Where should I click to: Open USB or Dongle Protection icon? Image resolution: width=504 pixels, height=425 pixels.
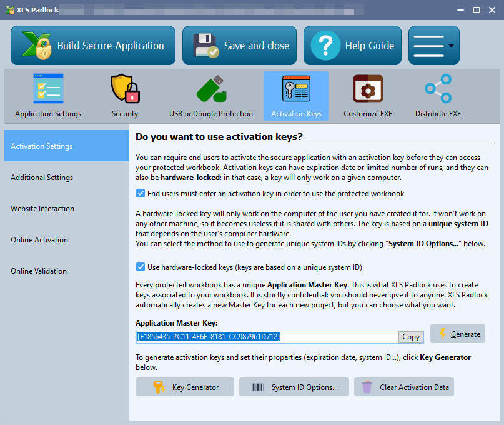[x=210, y=89]
